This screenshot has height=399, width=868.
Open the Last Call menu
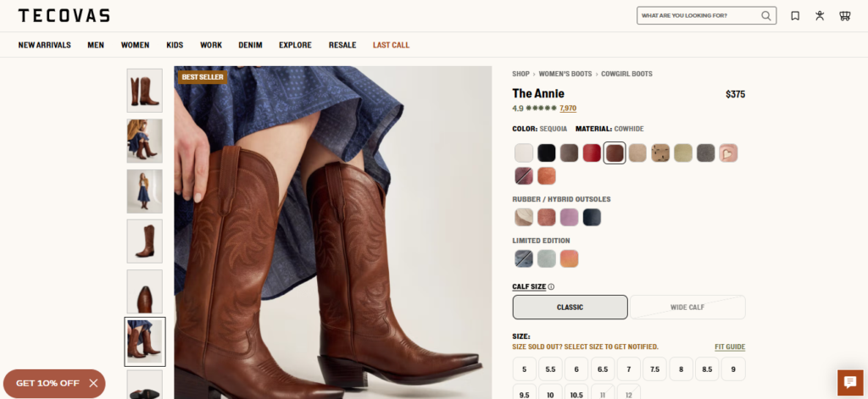(x=391, y=45)
